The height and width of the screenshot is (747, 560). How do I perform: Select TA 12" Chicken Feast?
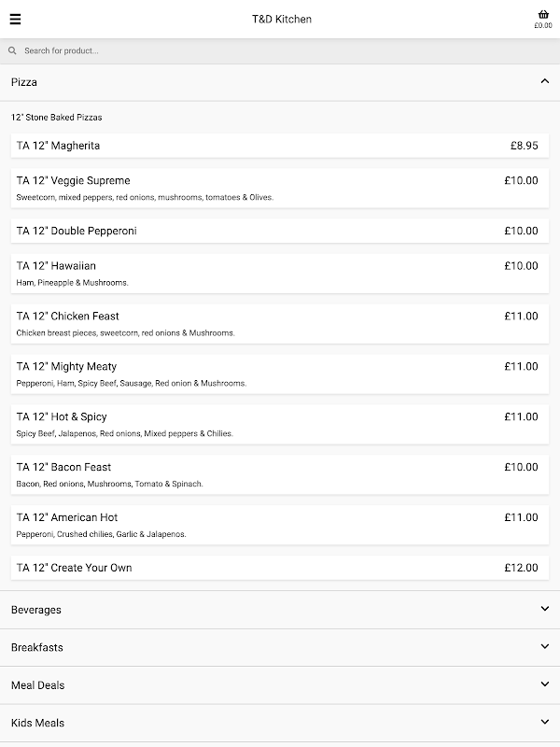pos(280,323)
